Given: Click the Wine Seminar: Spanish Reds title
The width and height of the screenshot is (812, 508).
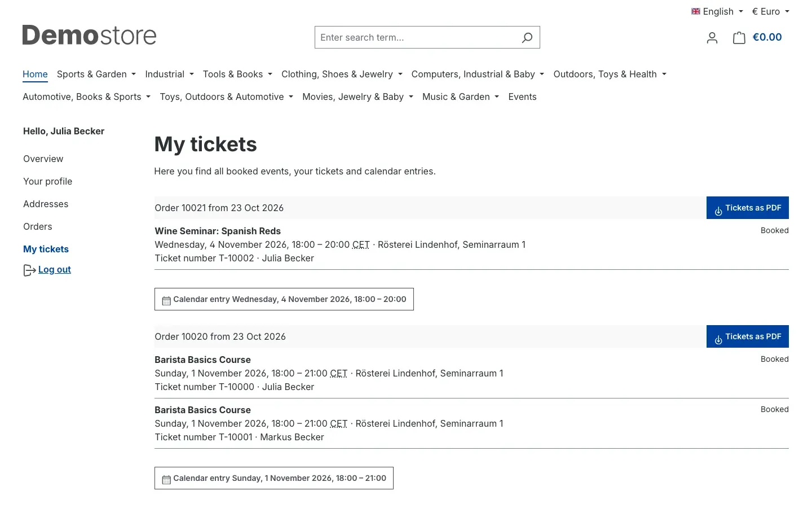Looking at the screenshot, I should pos(218,231).
